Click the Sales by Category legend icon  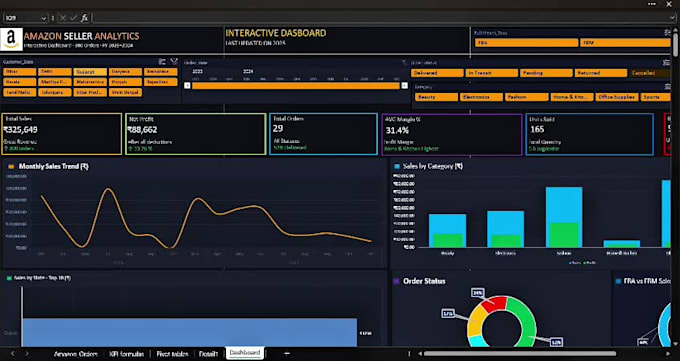(396, 166)
